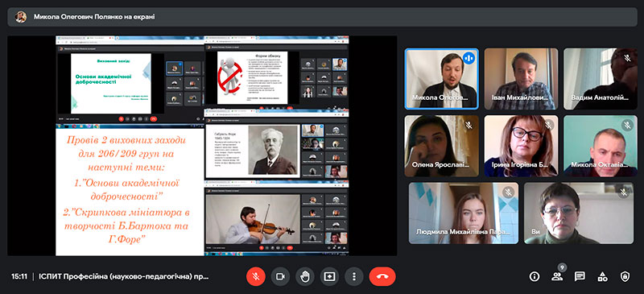Open the chat messages panel
The width and height of the screenshot is (644, 294).
[x=580, y=277]
